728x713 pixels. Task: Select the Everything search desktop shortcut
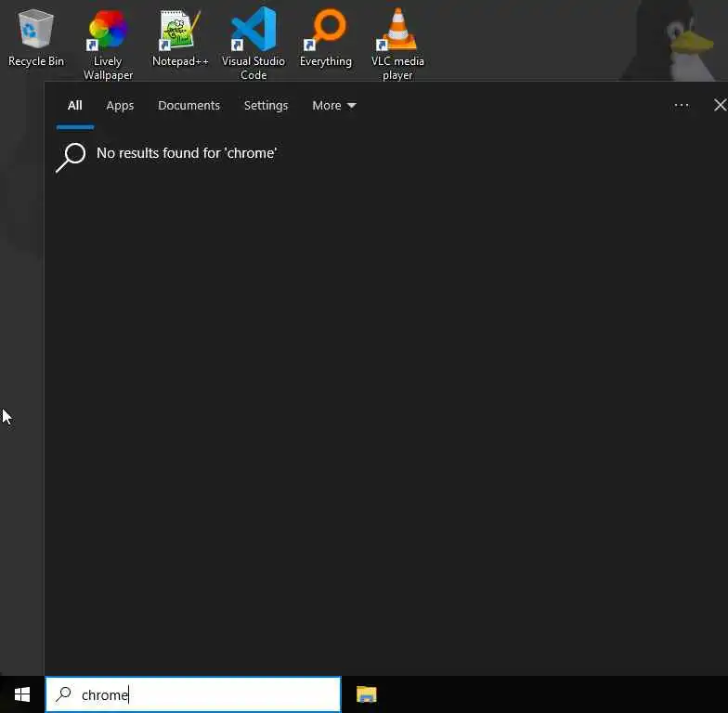(326, 39)
